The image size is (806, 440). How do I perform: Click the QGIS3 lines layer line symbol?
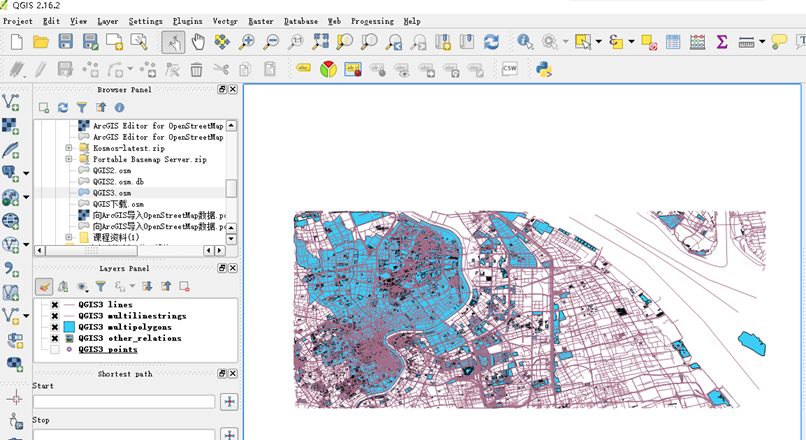pyautogui.click(x=69, y=305)
